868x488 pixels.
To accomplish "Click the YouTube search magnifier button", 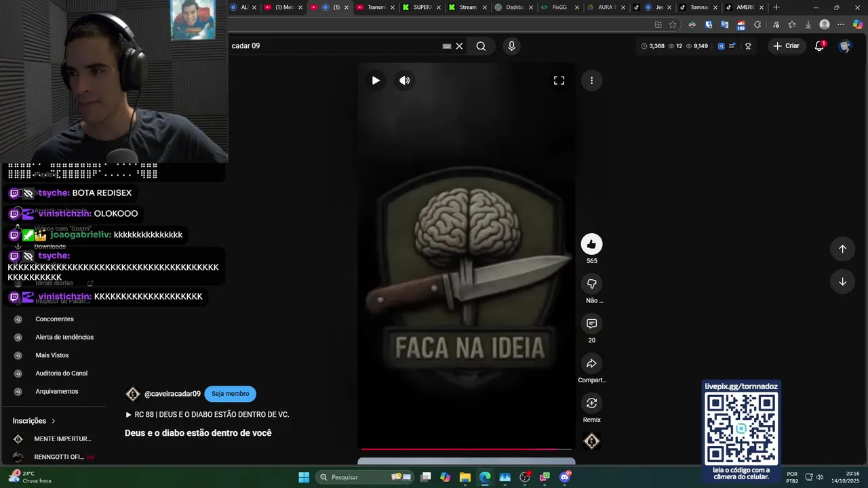I will (x=481, y=46).
